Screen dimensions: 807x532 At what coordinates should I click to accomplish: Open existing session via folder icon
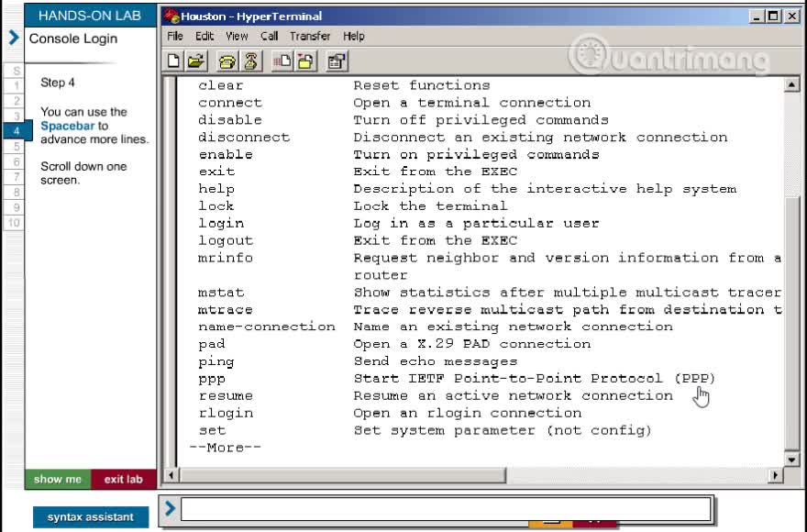pyautogui.click(x=196, y=61)
